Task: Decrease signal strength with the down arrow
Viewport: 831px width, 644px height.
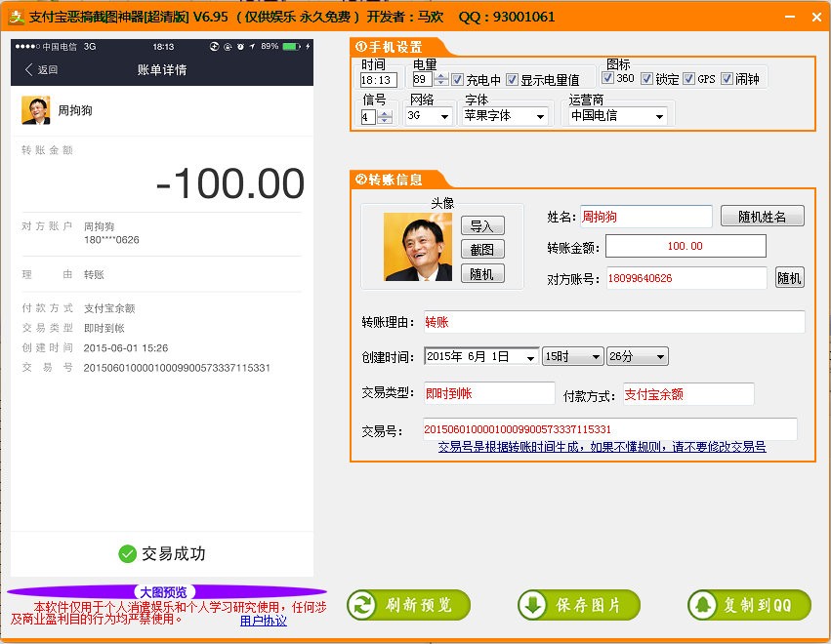Action: [x=386, y=120]
